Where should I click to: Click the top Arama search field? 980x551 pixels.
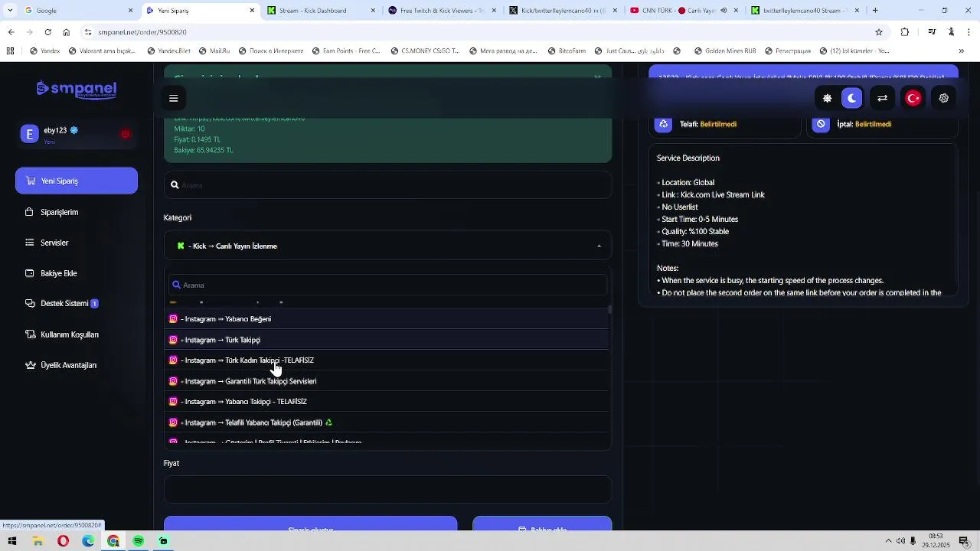[x=387, y=185]
